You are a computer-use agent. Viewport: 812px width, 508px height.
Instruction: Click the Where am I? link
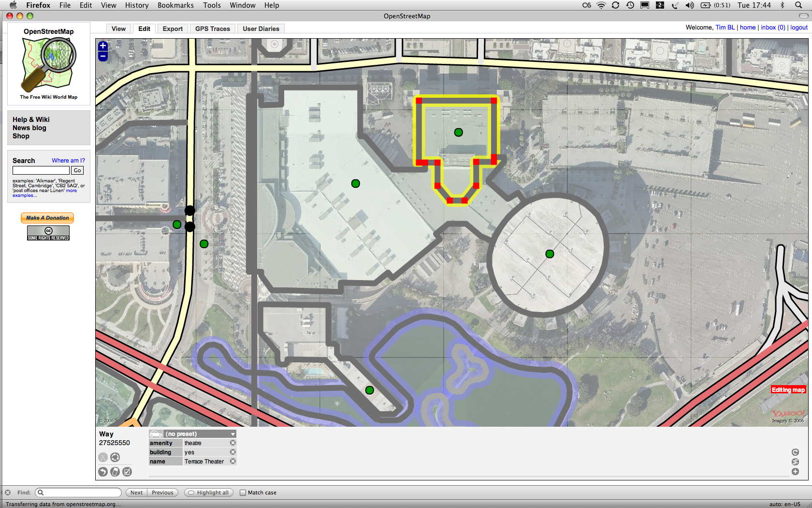(68, 161)
